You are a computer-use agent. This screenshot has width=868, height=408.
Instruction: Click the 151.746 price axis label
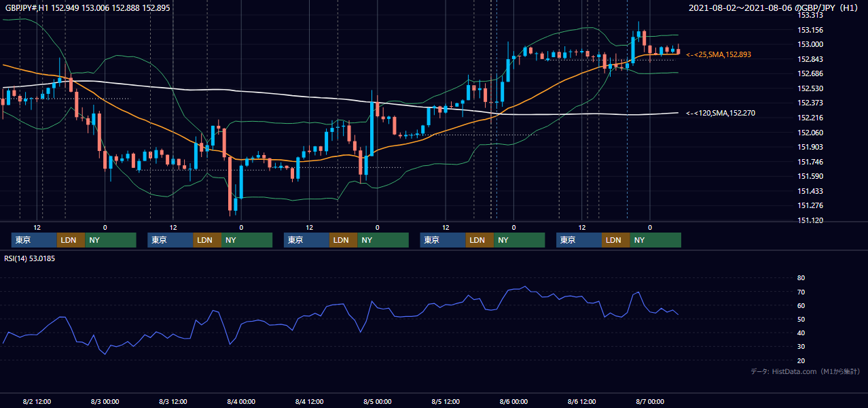pyautogui.click(x=810, y=162)
